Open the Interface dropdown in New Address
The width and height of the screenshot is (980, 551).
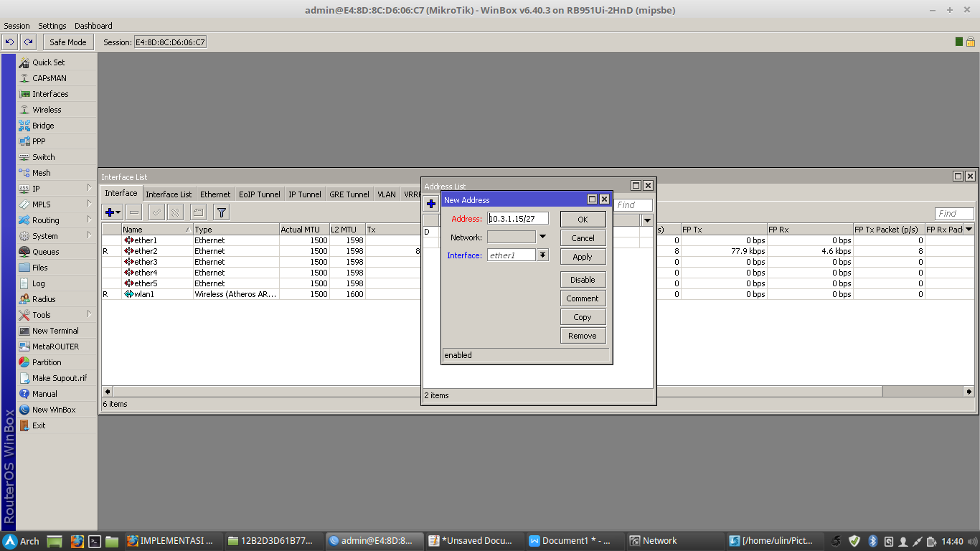coord(542,255)
